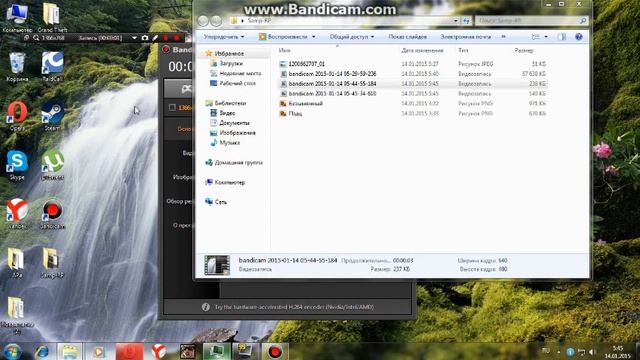Click the Explorer search input field
This screenshot has width=640, height=360.
click(527, 20)
